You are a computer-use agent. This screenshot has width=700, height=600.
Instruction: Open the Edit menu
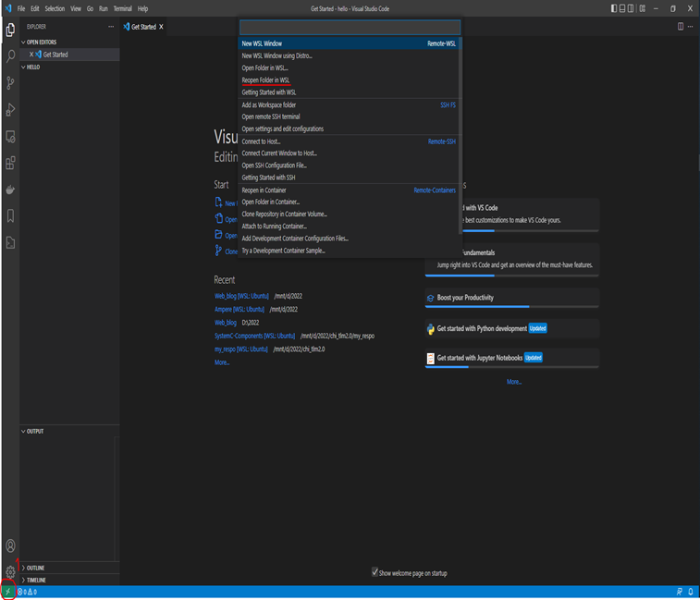35,8
